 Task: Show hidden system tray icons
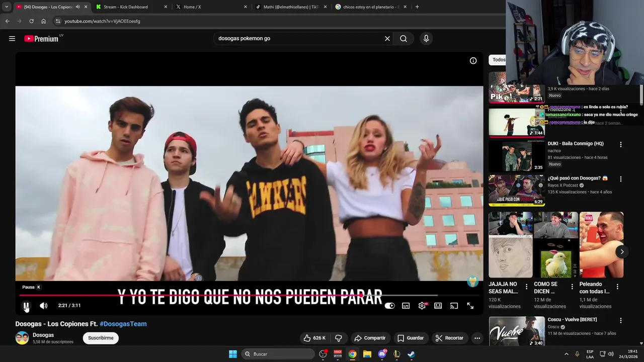pyautogui.click(x=566, y=354)
